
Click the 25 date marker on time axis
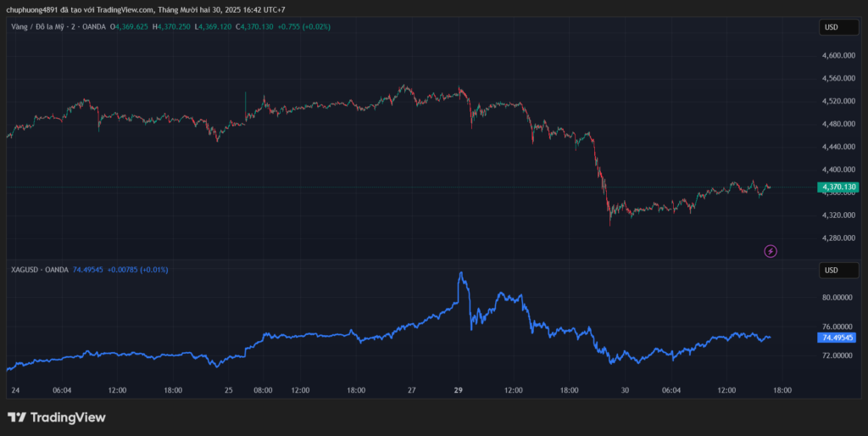click(229, 391)
